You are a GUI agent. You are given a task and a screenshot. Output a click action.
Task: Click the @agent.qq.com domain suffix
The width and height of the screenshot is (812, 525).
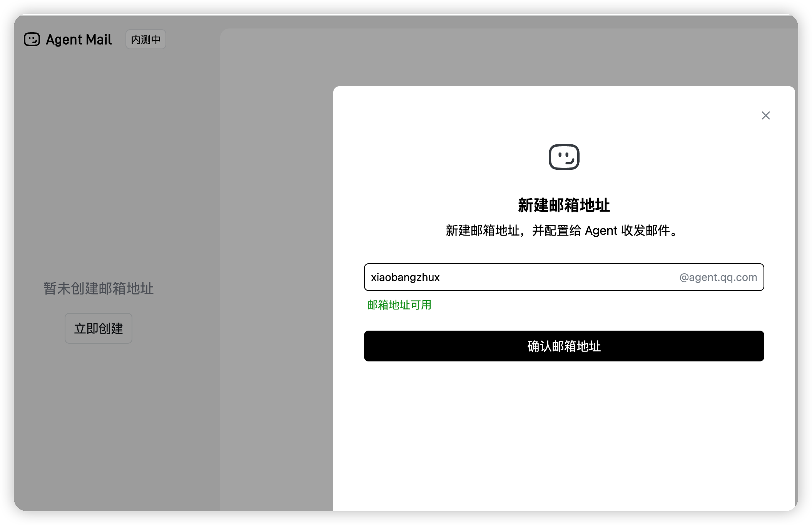click(x=718, y=277)
